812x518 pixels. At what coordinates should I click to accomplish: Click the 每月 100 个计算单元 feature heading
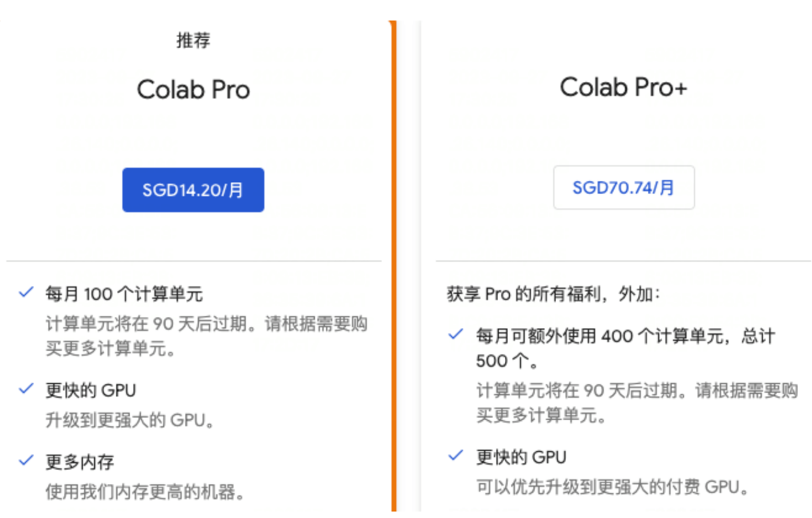[x=124, y=294]
